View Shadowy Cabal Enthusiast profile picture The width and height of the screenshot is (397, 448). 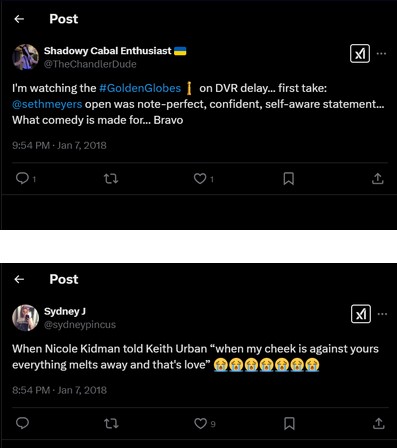click(x=26, y=57)
